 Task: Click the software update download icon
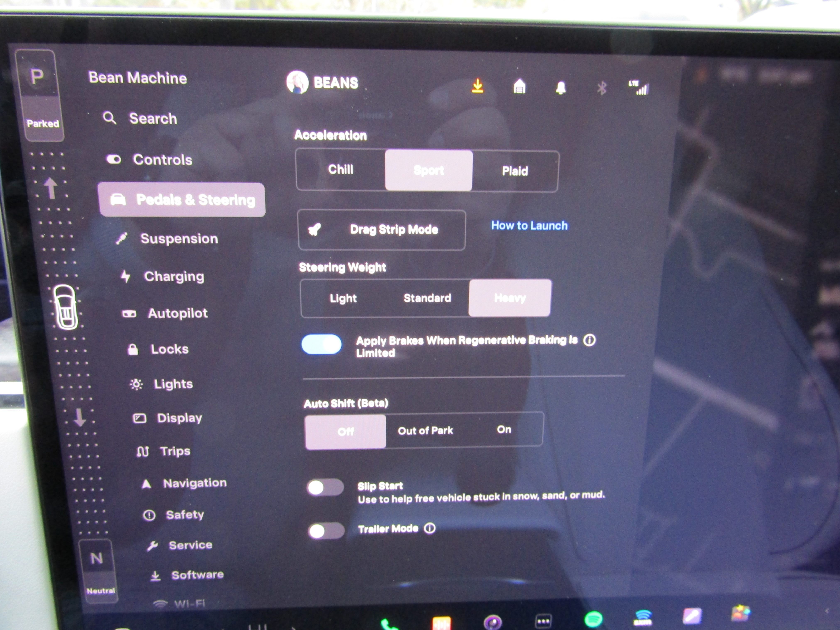(x=477, y=86)
